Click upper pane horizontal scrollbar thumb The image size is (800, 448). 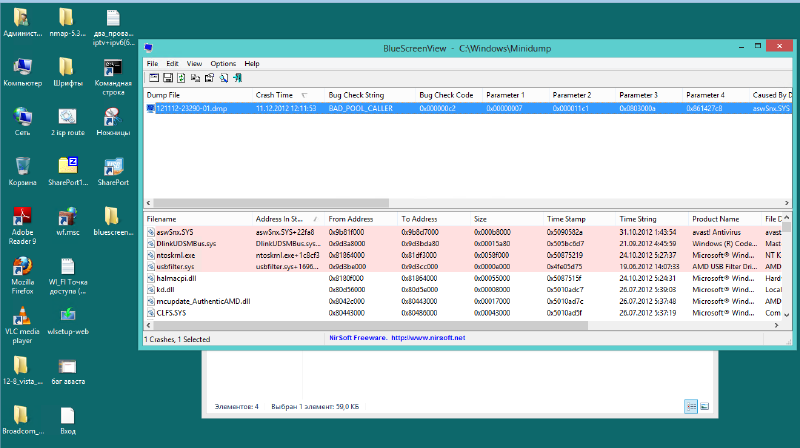(x=271, y=203)
